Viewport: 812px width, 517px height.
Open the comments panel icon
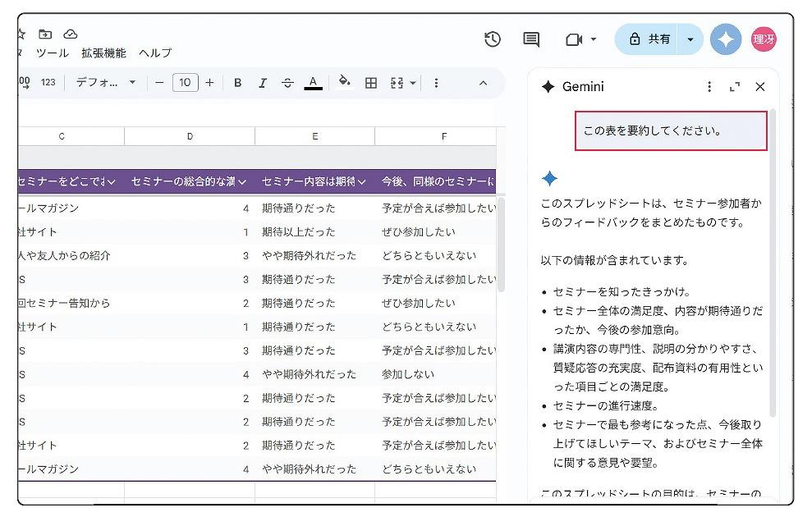(x=531, y=39)
